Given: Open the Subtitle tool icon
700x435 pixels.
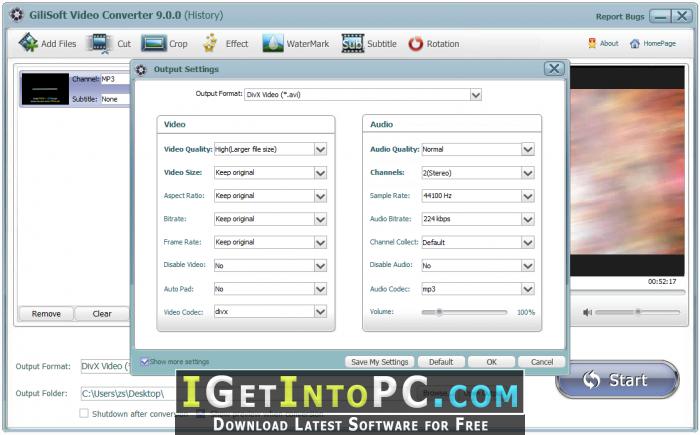Looking at the screenshot, I should (353, 43).
